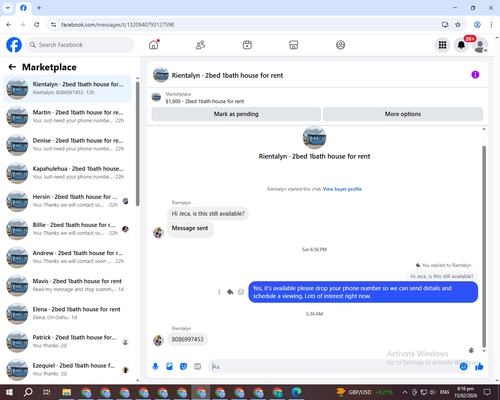The height and width of the screenshot is (400, 500).
Task: Open Mavis's conversation
Action: point(67,285)
